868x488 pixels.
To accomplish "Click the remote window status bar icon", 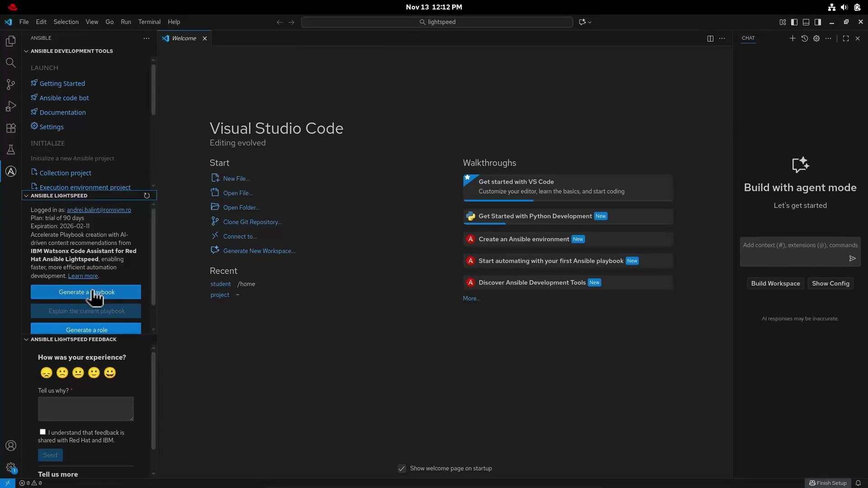I will pos(8,483).
